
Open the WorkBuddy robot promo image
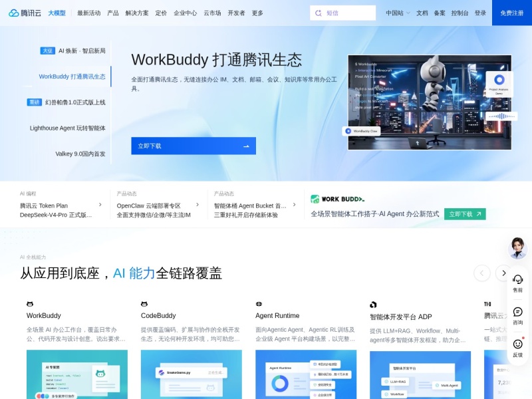(x=430, y=102)
